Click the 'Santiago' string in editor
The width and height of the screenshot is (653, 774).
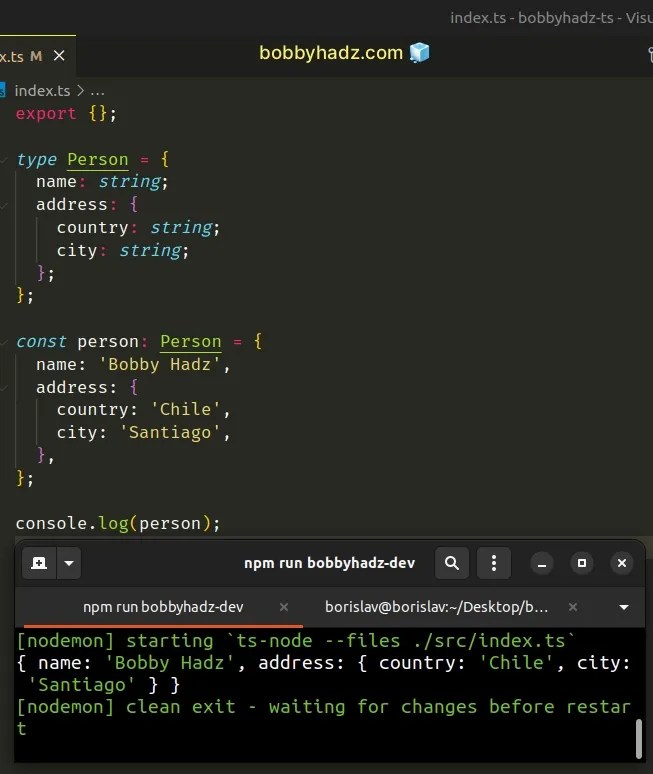coord(169,432)
